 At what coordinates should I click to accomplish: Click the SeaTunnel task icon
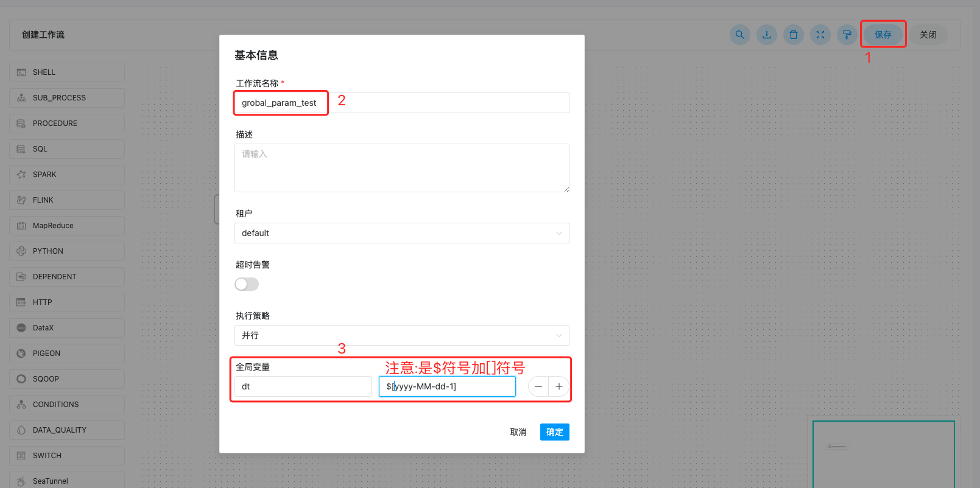(21, 481)
